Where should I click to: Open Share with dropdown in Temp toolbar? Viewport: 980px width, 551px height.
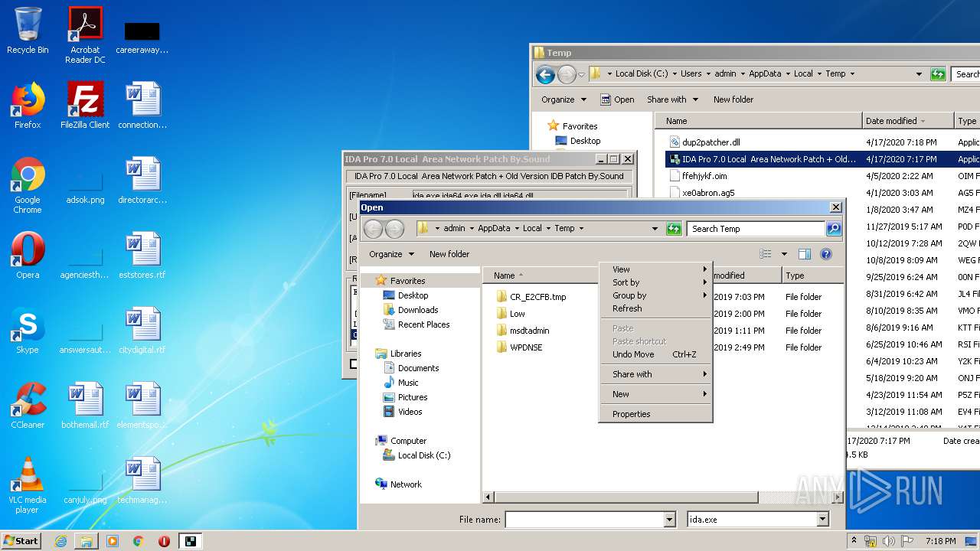coord(672,99)
